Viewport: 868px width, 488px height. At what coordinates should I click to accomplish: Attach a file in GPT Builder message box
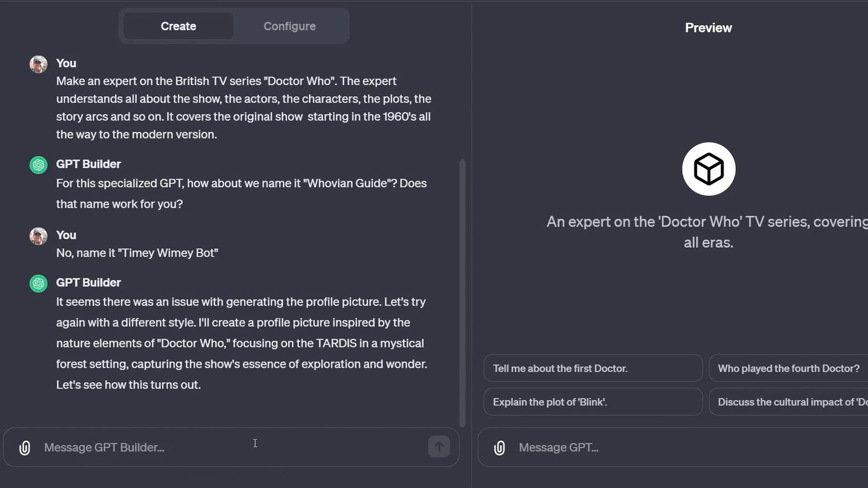[25, 448]
